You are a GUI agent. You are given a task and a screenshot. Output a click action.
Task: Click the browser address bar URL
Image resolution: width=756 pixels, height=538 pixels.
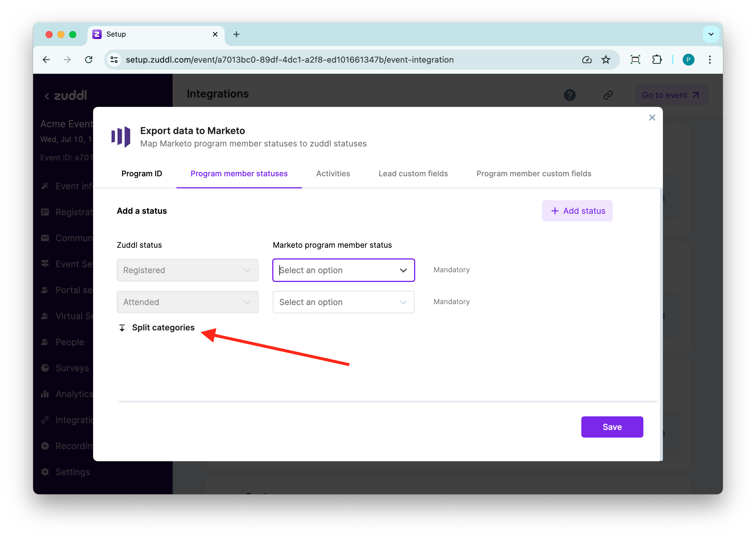pos(289,60)
